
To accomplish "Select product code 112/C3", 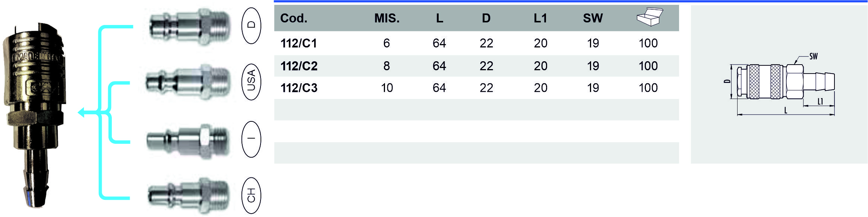I will tap(299, 88).
